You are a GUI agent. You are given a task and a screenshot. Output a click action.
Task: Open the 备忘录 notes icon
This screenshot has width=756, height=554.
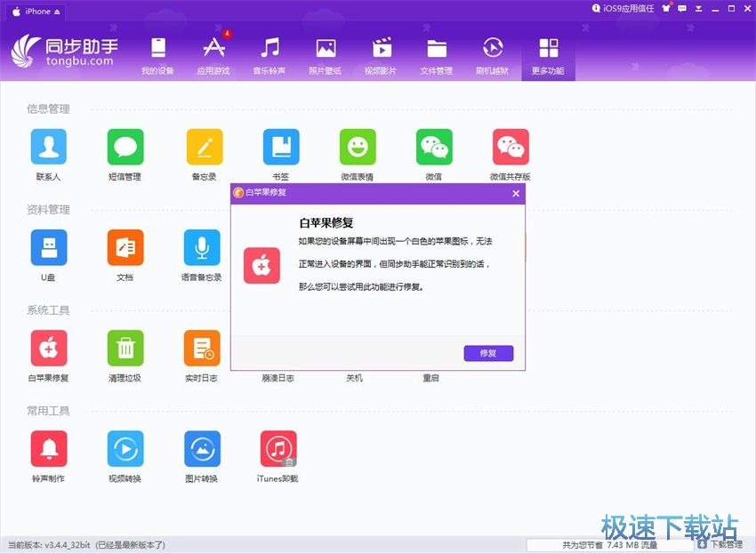(x=205, y=147)
